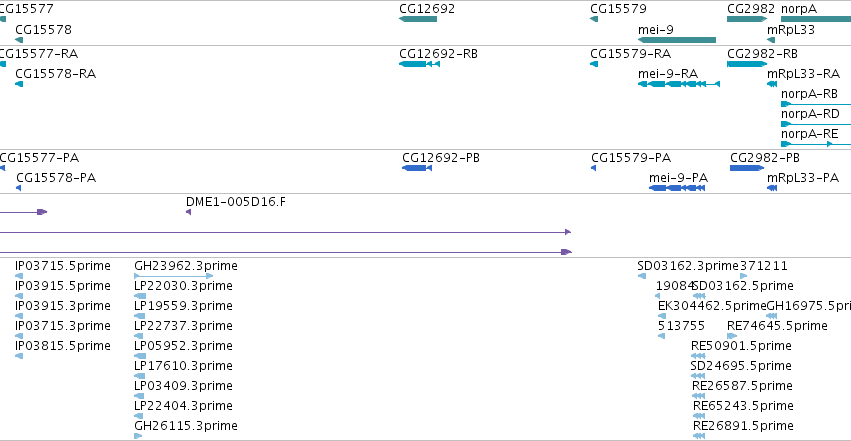The height and width of the screenshot is (441, 851).
Task: Click the GH23962.3prime EST arrow line
Action: (174, 276)
